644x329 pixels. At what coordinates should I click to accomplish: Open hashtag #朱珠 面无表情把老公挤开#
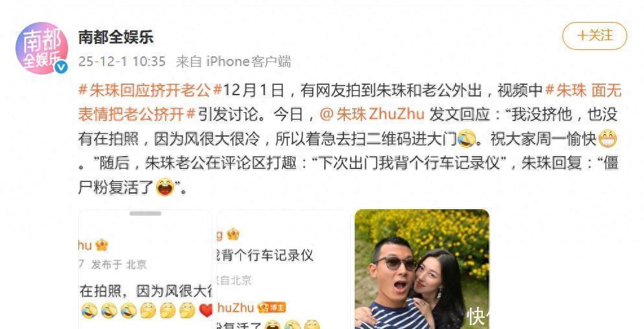[x=350, y=102]
